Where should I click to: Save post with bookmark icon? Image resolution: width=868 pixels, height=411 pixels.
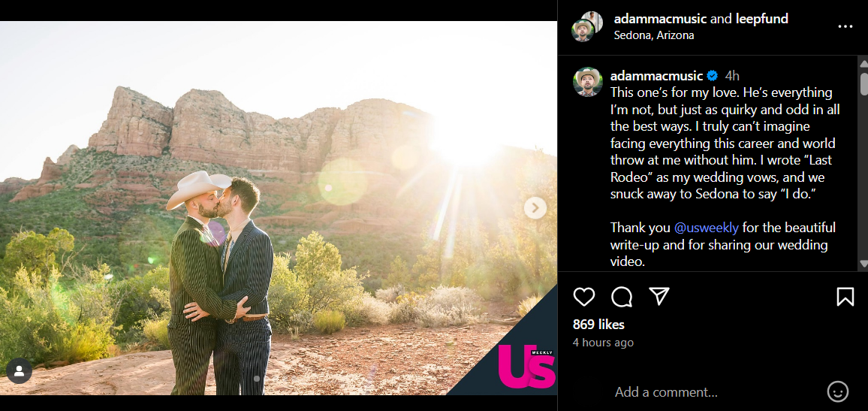pos(845,297)
